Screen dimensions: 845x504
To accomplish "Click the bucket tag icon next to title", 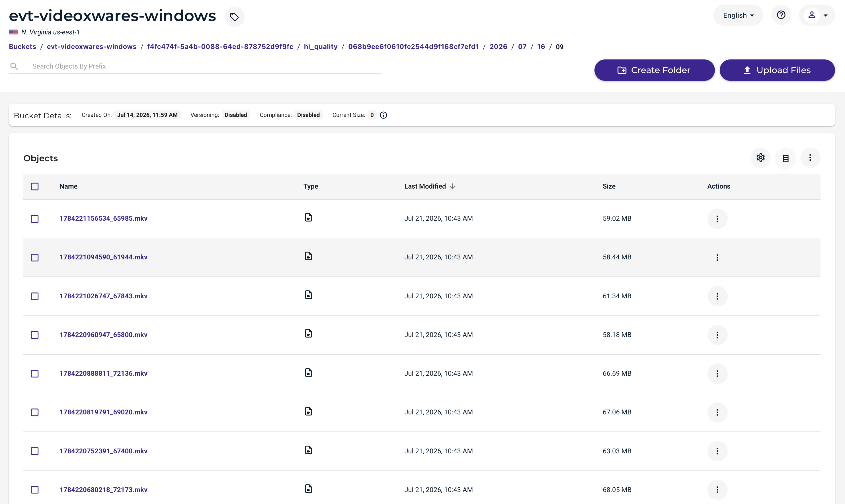I will pos(234,17).
